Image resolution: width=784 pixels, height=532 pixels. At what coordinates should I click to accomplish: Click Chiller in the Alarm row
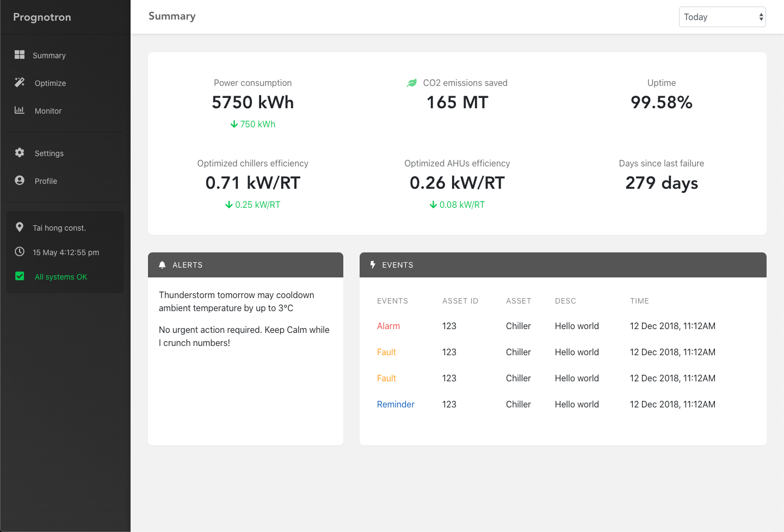coord(518,326)
